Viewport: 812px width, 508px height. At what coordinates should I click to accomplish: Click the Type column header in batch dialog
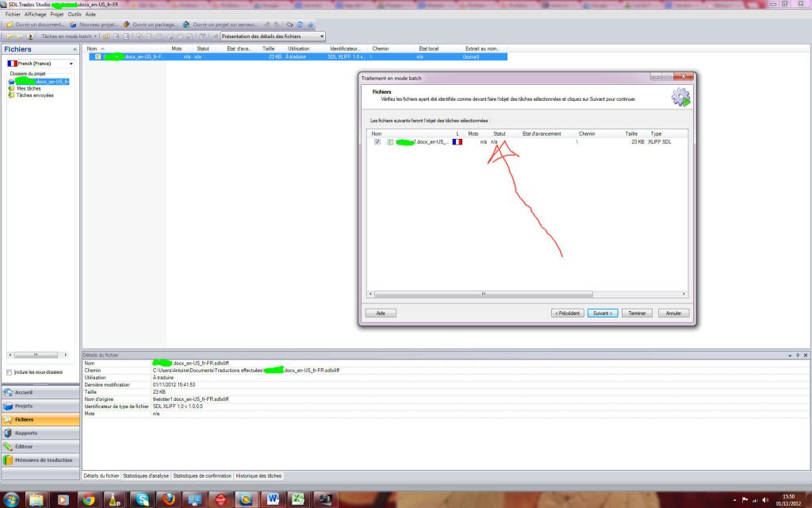(x=656, y=133)
